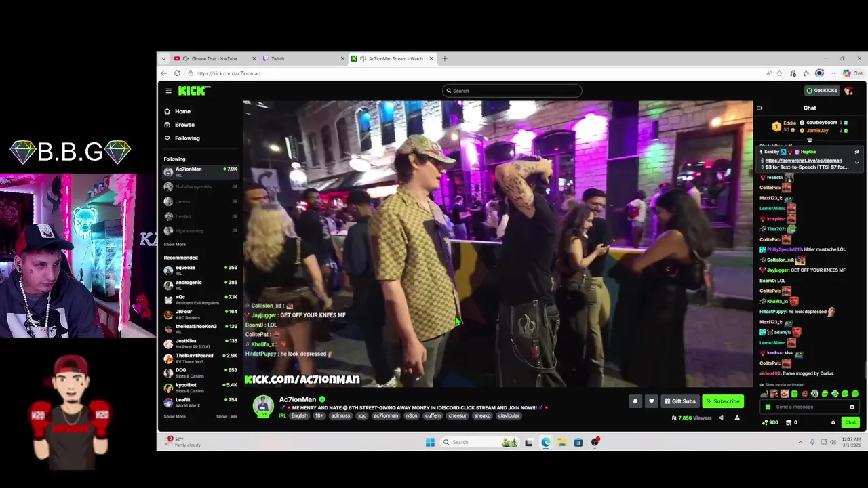
Task: Open the shop icon showing 0
Action: (x=791, y=422)
